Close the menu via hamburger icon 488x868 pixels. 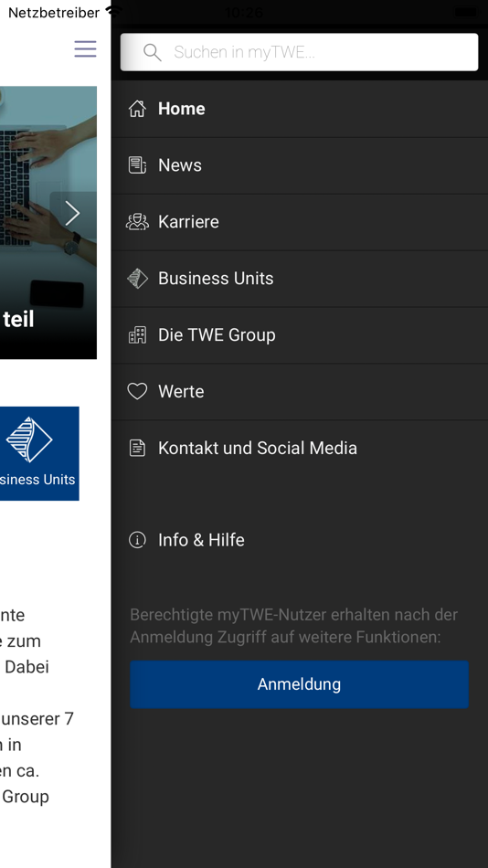point(85,48)
